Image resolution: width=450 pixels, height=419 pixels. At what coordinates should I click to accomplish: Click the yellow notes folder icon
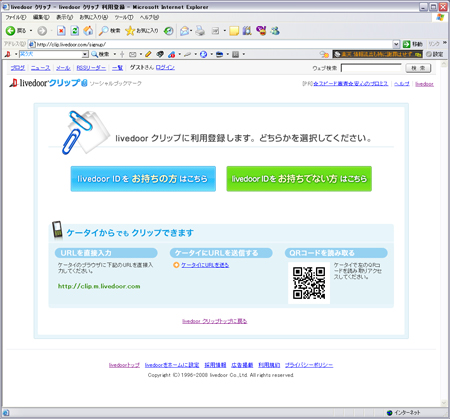tap(234, 31)
